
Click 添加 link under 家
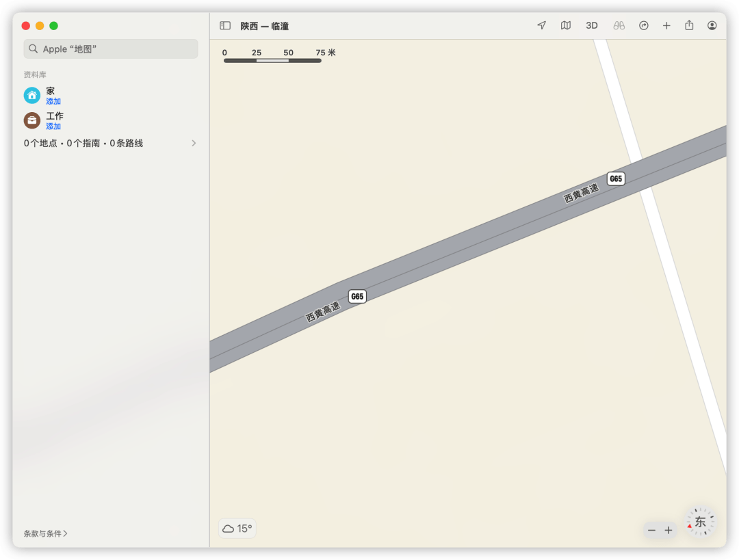click(x=53, y=101)
